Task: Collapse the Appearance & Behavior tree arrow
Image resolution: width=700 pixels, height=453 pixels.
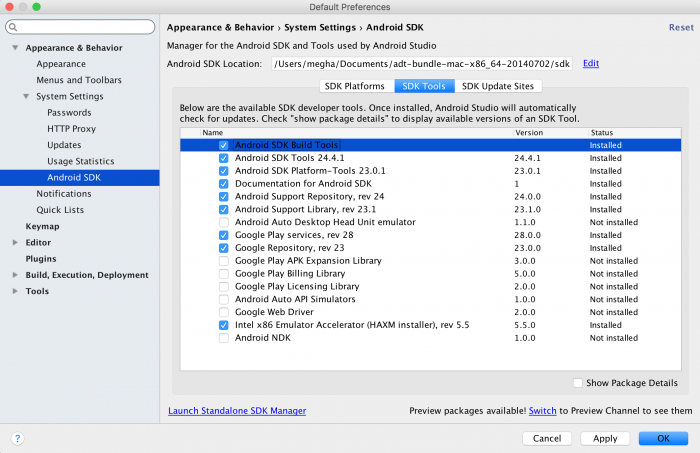Action: 15,47
